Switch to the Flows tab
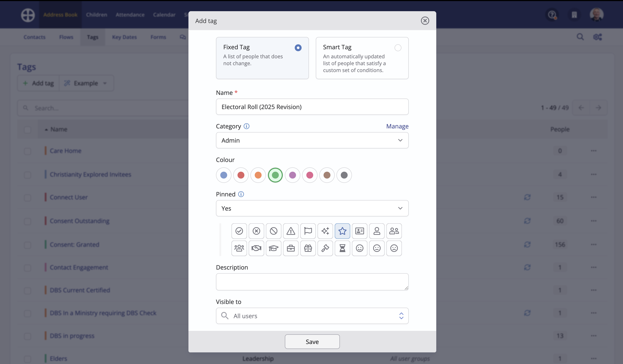 coord(66,37)
